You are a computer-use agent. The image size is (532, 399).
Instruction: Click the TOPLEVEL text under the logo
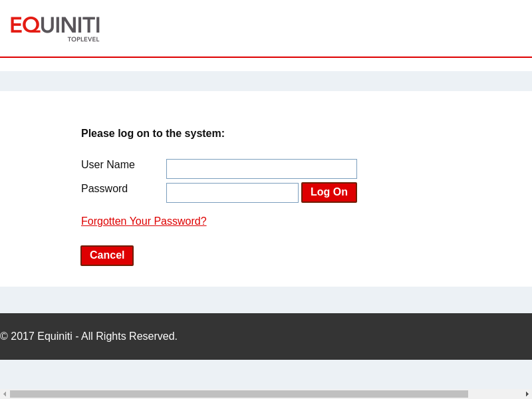[x=83, y=39]
